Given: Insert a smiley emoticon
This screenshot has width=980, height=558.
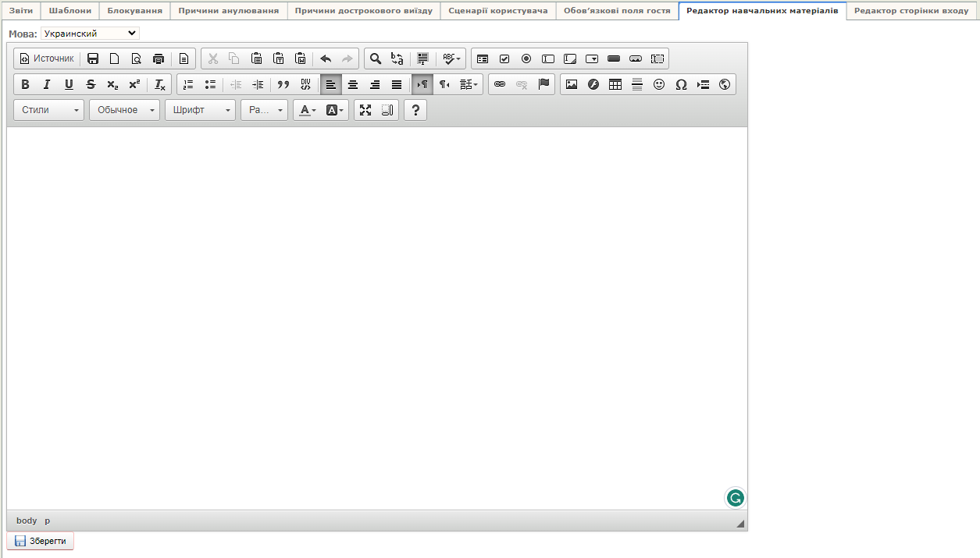Looking at the screenshot, I should (x=659, y=84).
